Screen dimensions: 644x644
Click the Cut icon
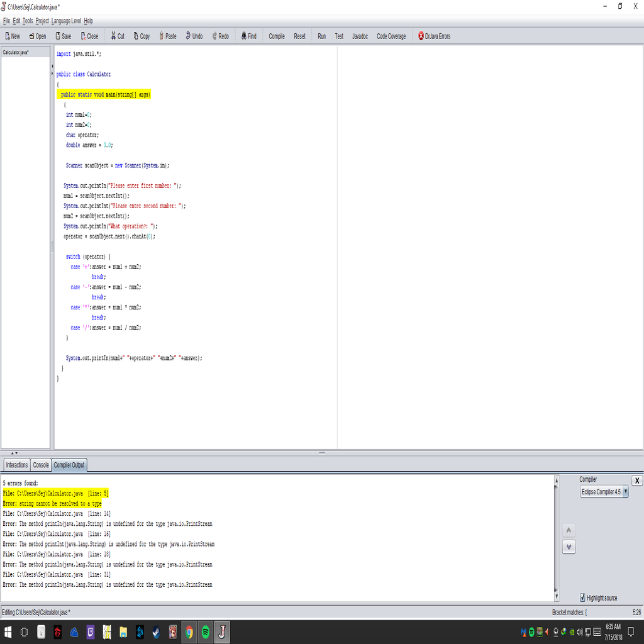(x=117, y=36)
